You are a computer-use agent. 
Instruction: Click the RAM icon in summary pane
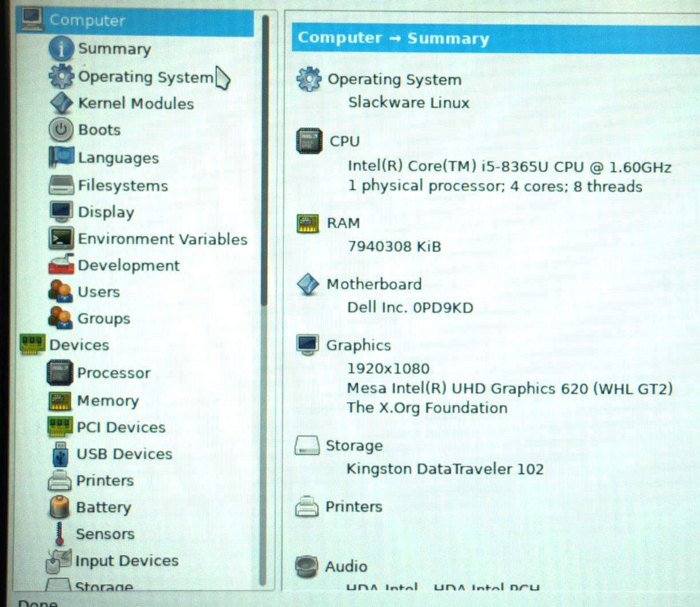(308, 223)
